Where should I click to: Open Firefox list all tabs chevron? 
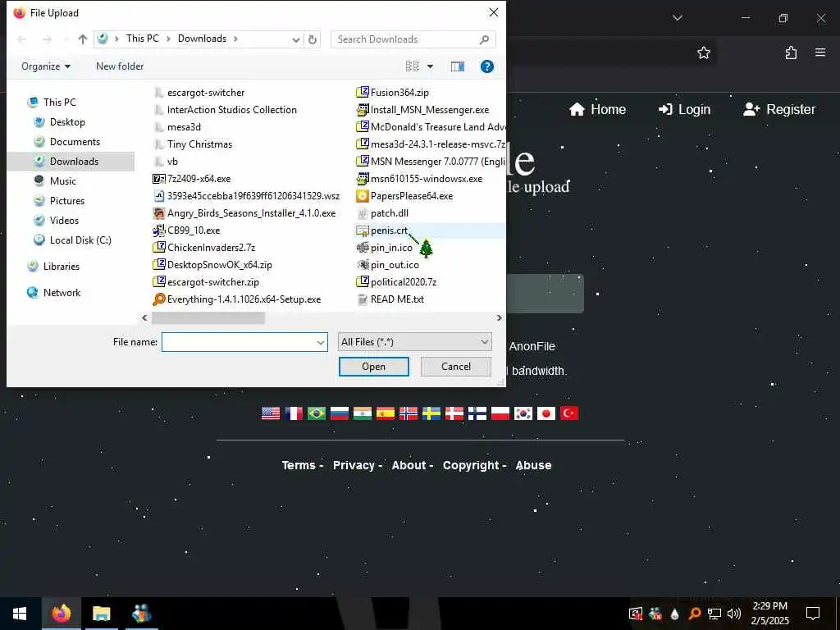pyautogui.click(x=677, y=18)
